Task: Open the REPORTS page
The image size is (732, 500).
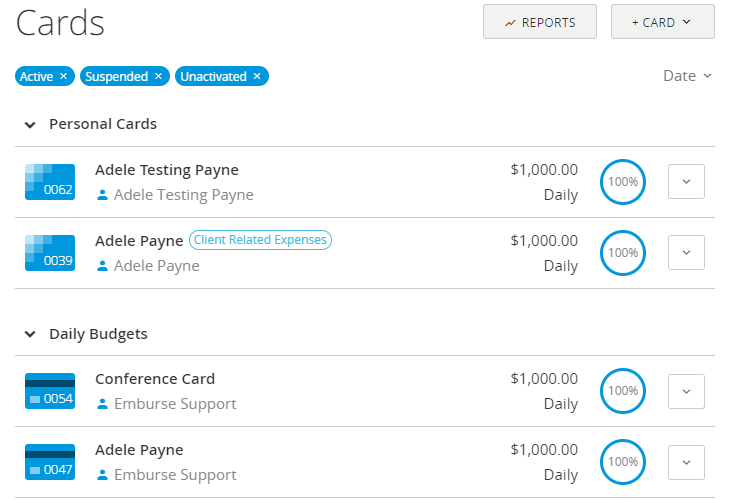Action: [x=540, y=22]
